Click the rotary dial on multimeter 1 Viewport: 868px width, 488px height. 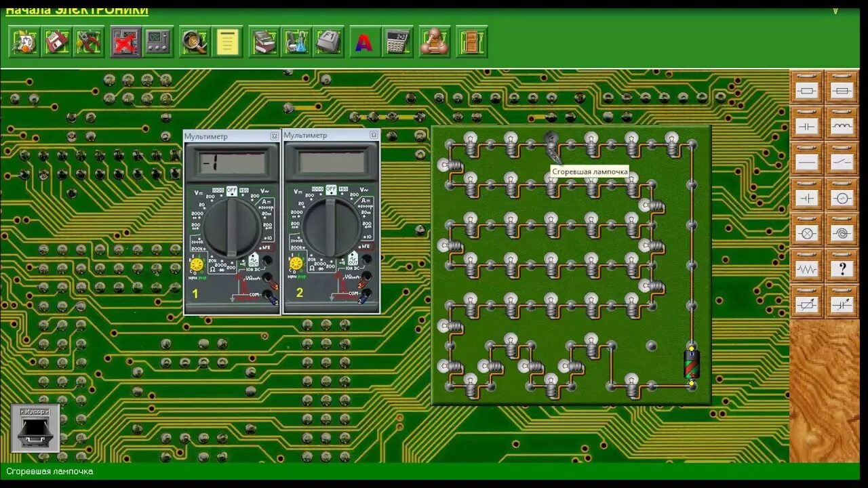pyautogui.click(x=232, y=227)
